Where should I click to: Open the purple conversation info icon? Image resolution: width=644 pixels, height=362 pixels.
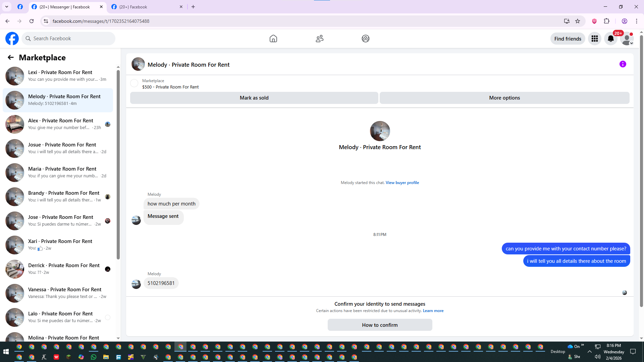click(x=623, y=64)
